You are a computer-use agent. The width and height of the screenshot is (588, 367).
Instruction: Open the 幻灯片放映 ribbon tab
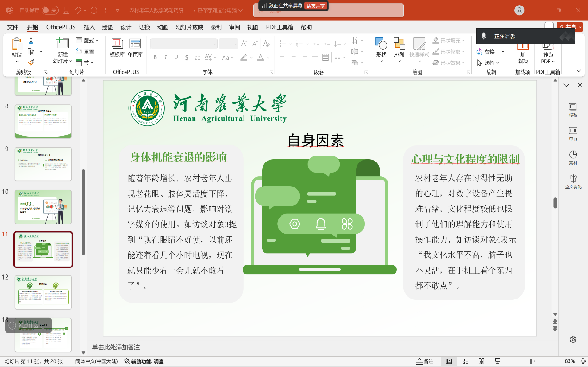[x=189, y=27]
